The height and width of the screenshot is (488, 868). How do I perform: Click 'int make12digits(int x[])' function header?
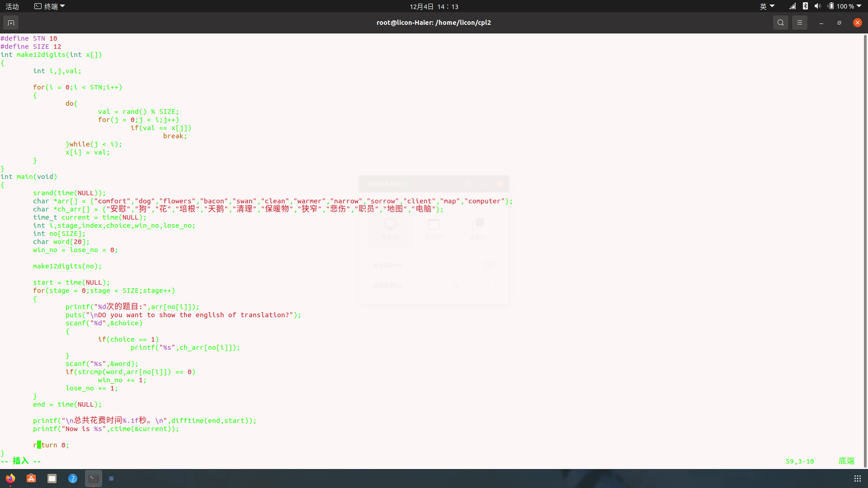[51, 55]
